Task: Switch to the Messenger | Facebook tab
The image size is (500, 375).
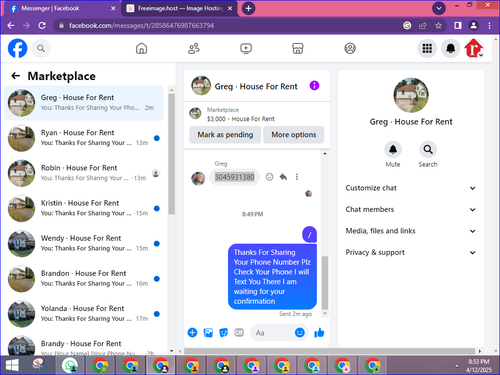Action: (x=62, y=8)
